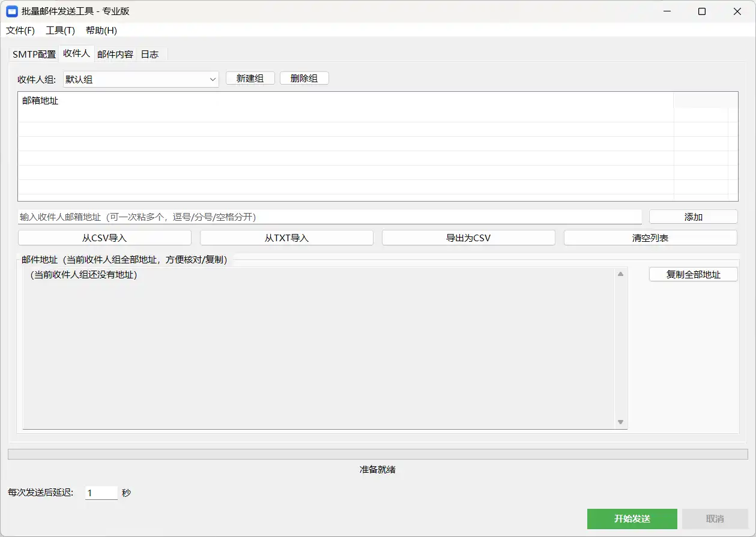The image size is (756, 537).
Task: Click the address area scroll down arrow
Action: click(x=621, y=422)
